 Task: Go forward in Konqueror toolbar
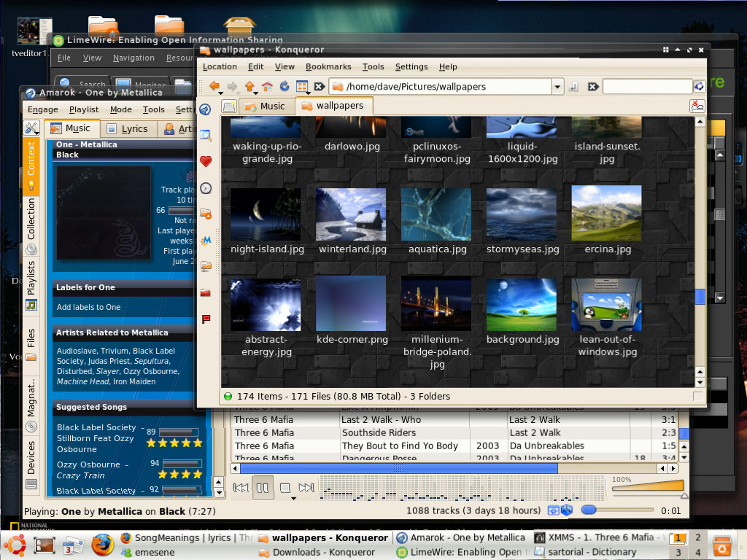coord(232,86)
